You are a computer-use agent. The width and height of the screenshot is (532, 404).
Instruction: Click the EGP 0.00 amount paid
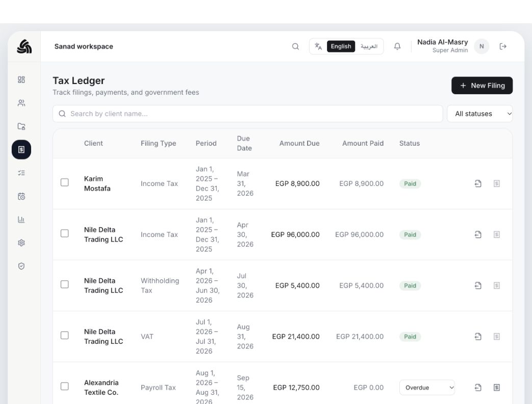(368, 387)
